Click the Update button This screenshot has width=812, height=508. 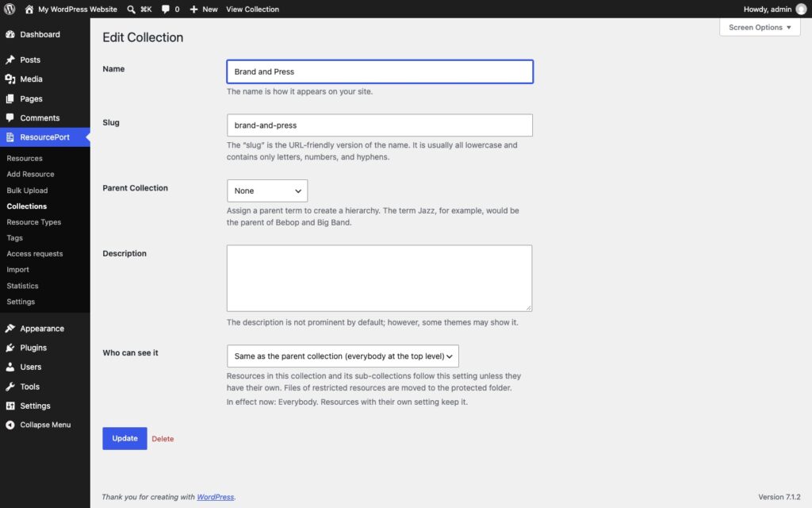pos(124,438)
